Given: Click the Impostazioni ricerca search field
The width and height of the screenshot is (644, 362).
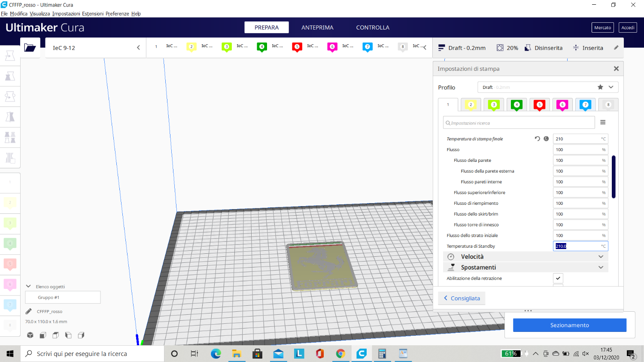Looking at the screenshot, I should point(519,123).
